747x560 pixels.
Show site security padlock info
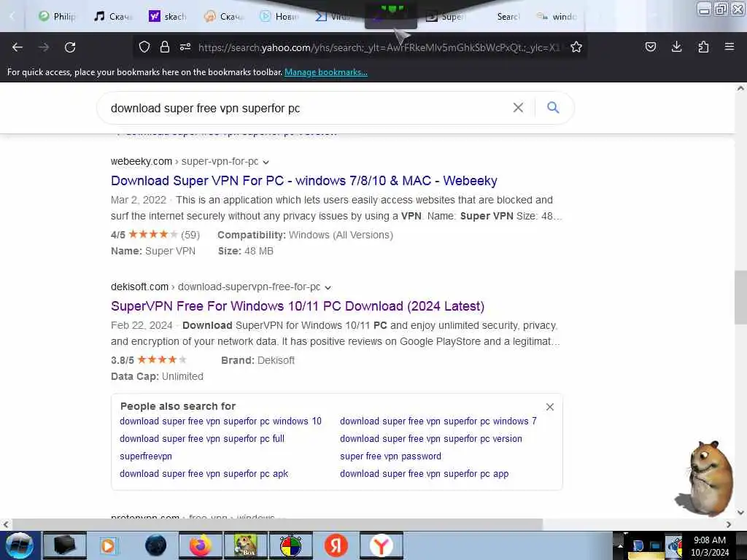click(x=165, y=47)
